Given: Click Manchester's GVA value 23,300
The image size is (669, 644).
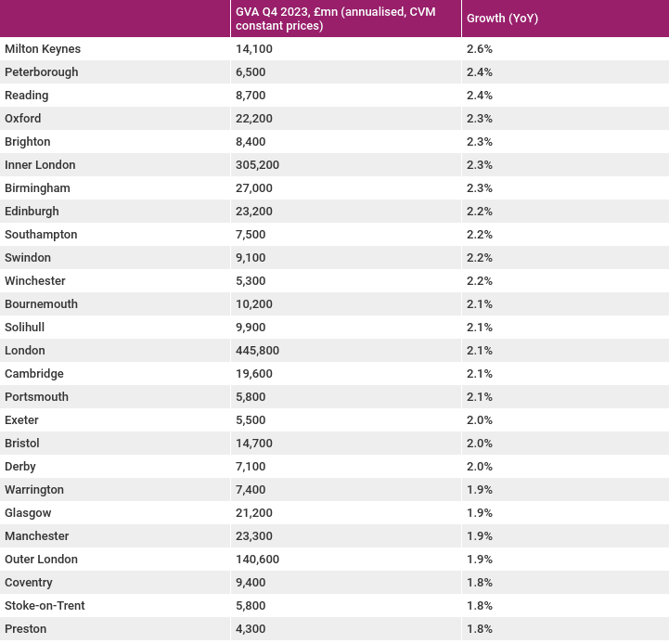Looking at the screenshot, I should click(254, 535).
